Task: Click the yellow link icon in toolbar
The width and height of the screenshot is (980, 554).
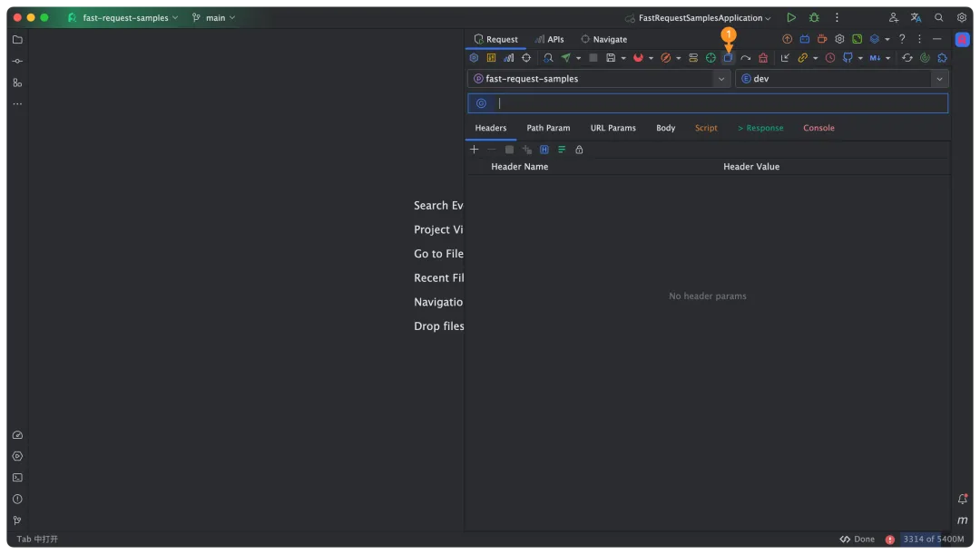Action: pos(802,58)
